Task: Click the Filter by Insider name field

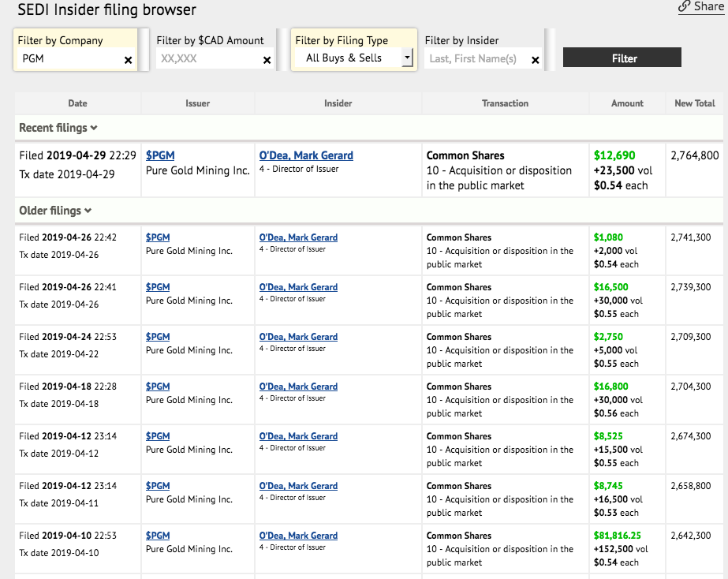Action: pos(476,59)
